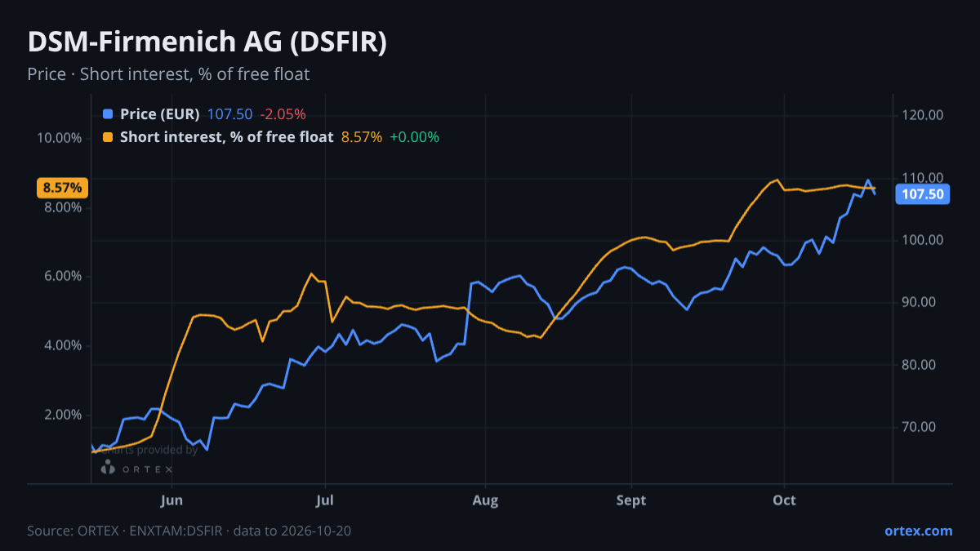Click the legend 8.57% short interest value
980x551 pixels.
click(x=361, y=137)
